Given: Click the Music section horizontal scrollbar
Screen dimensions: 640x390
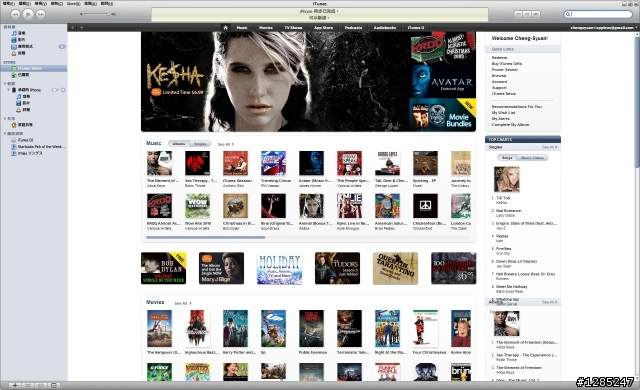Looking at the screenshot, I should pos(205,237).
